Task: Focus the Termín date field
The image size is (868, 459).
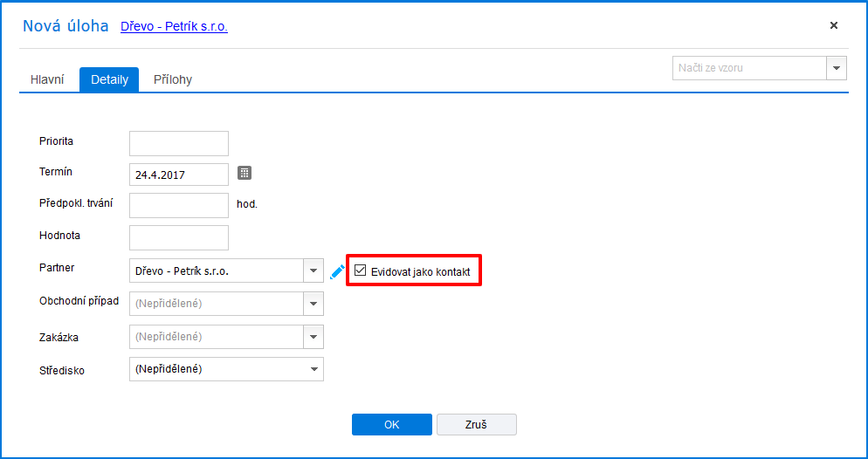Action: coord(179,175)
